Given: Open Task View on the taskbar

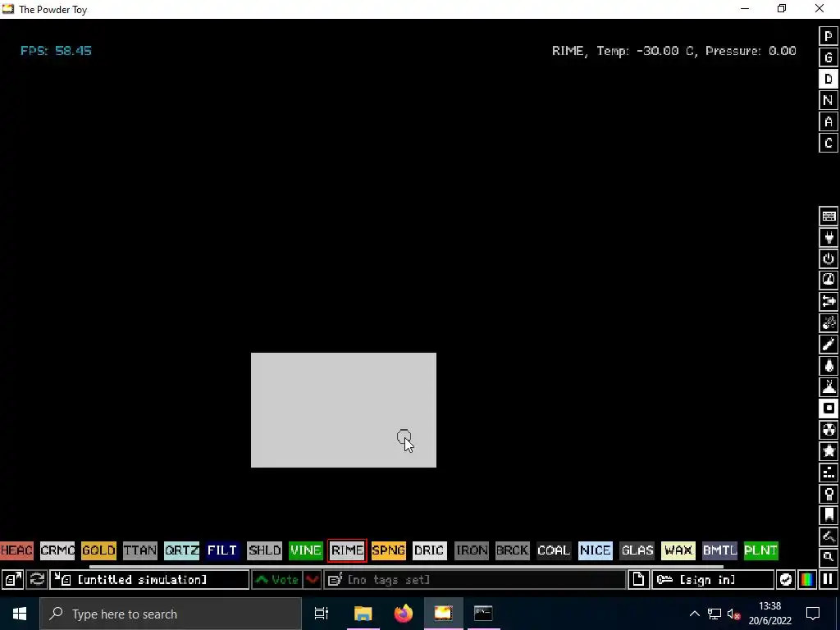Looking at the screenshot, I should tap(322, 614).
